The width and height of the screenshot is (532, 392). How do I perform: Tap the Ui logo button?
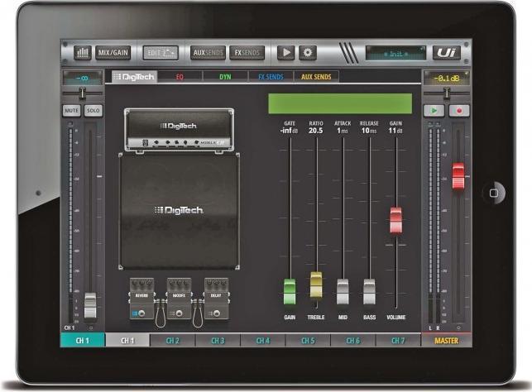(x=447, y=53)
